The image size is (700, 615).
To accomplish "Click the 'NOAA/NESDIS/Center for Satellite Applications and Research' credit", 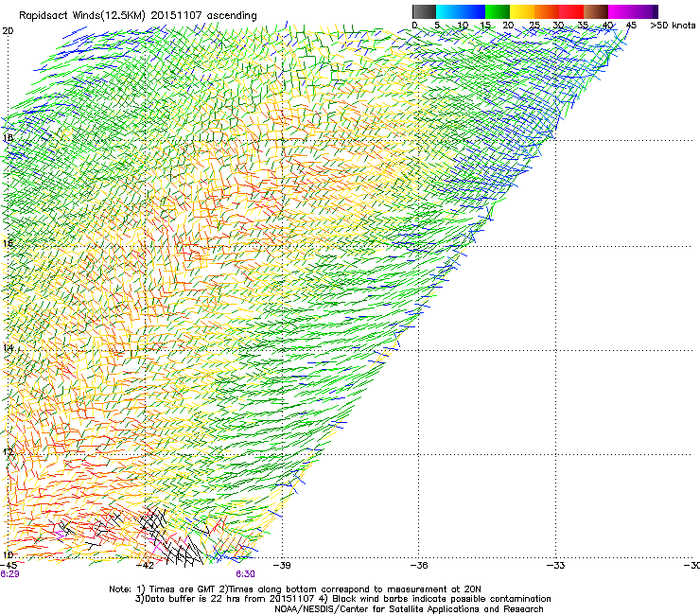I will [x=409, y=609].
